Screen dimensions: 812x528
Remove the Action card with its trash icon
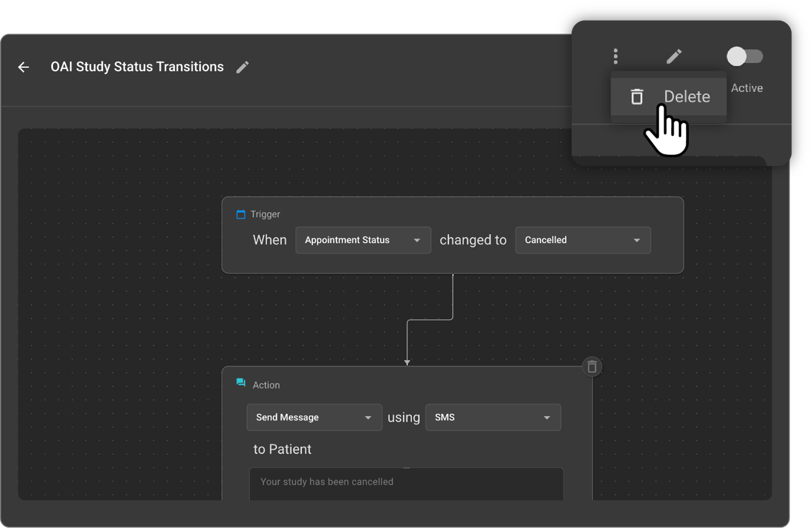(x=592, y=367)
